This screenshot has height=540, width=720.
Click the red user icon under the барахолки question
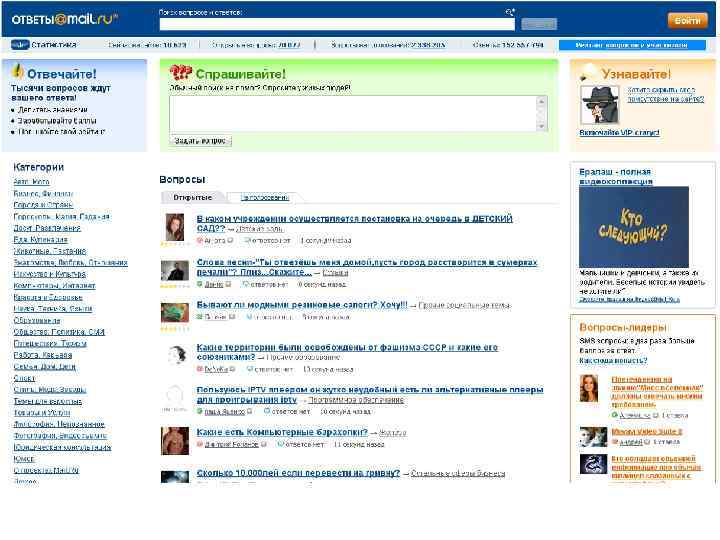pyautogui.click(x=200, y=444)
